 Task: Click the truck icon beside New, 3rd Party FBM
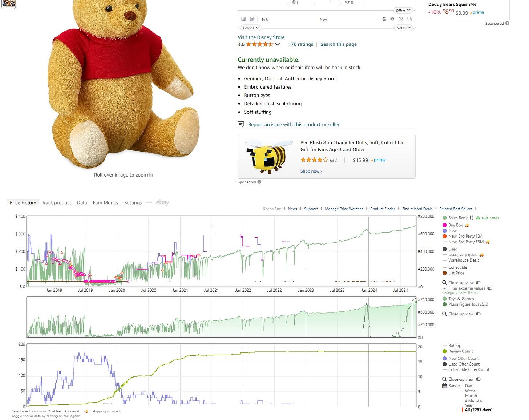488,242
